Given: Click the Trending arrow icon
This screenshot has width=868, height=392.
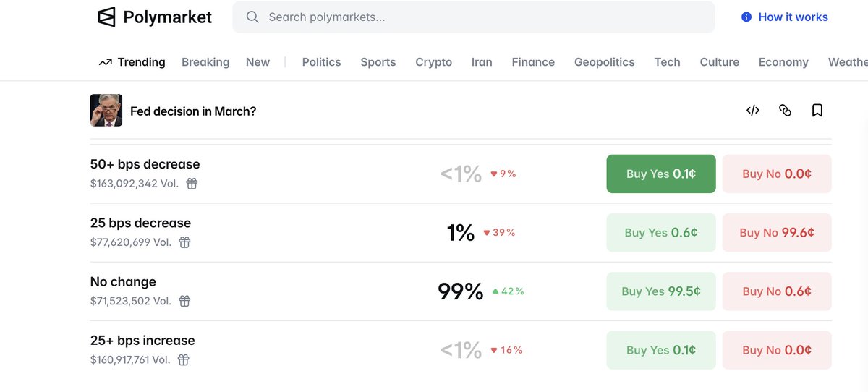Looking at the screenshot, I should coord(106,62).
